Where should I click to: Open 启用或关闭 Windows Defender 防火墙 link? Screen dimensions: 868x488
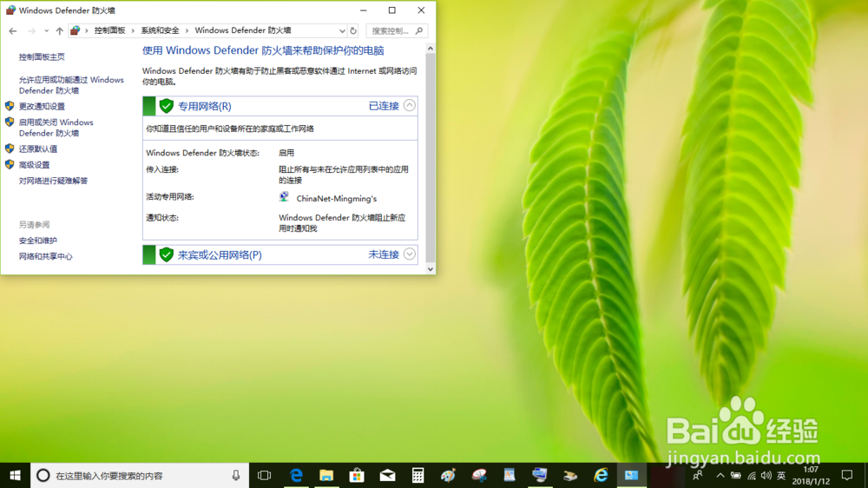coord(56,128)
